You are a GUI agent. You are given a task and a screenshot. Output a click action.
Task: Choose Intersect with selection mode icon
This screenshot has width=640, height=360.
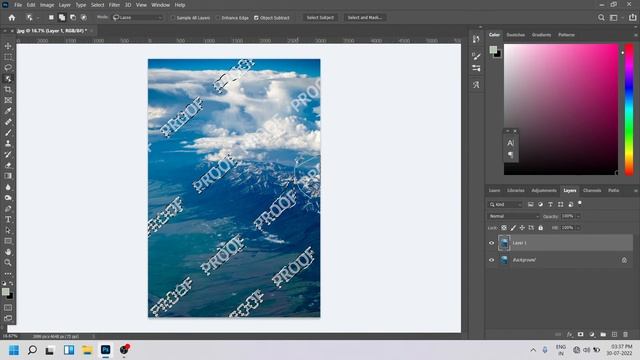click(84, 18)
